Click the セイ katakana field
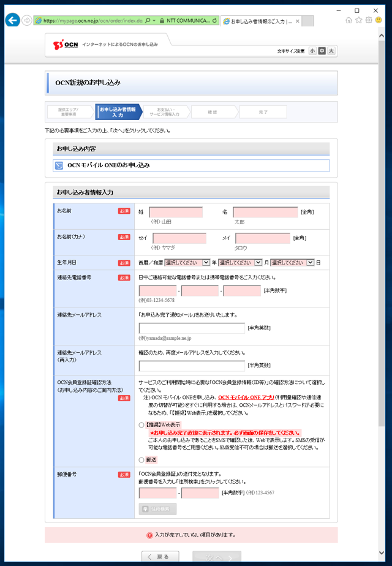The height and width of the screenshot is (566, 392). 179,238
